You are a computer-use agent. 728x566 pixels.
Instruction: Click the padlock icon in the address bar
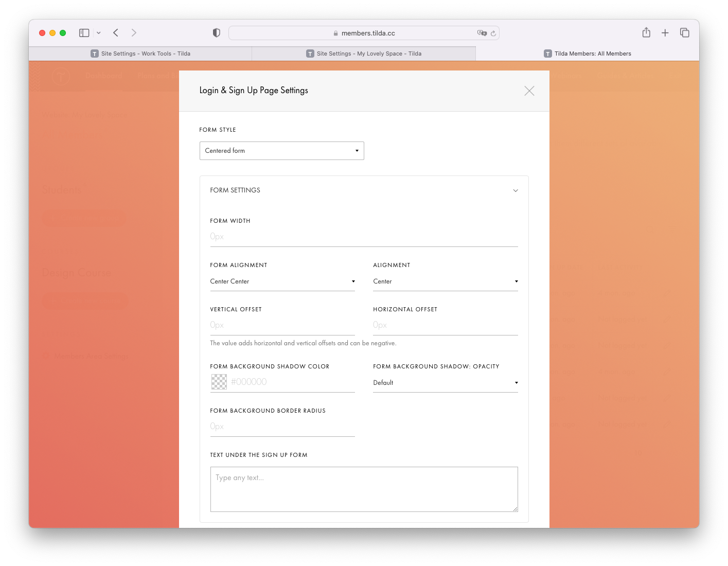[x=335, y=32]
